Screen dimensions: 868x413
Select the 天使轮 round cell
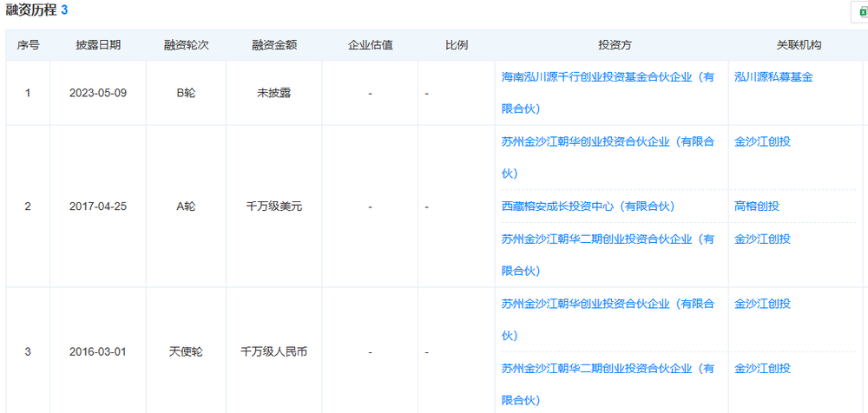pos(186,351)
